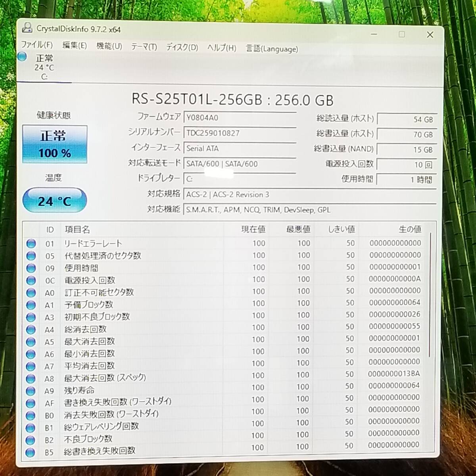Click status circle in row A1 予備ブロック数

(31, 305)
